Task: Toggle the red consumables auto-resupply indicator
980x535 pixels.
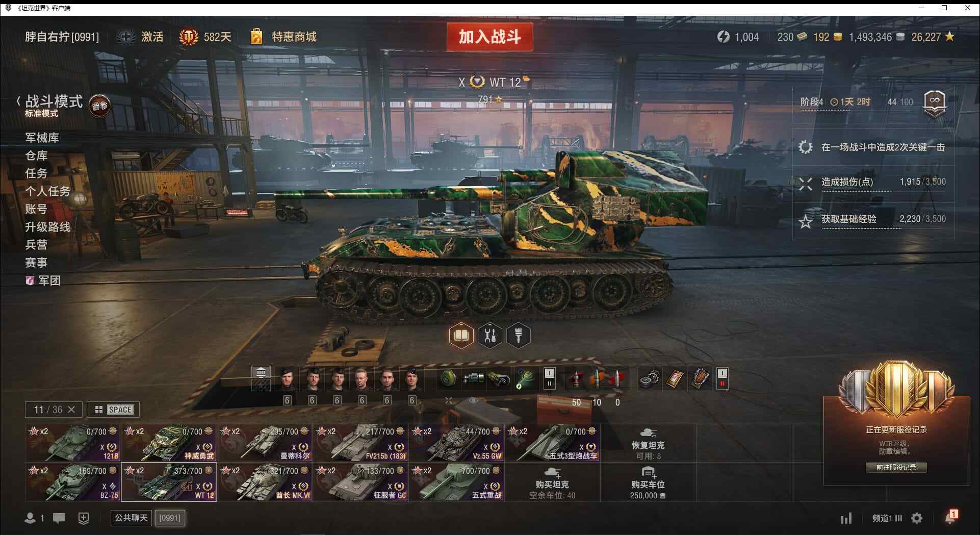Action: pos(722,378)
